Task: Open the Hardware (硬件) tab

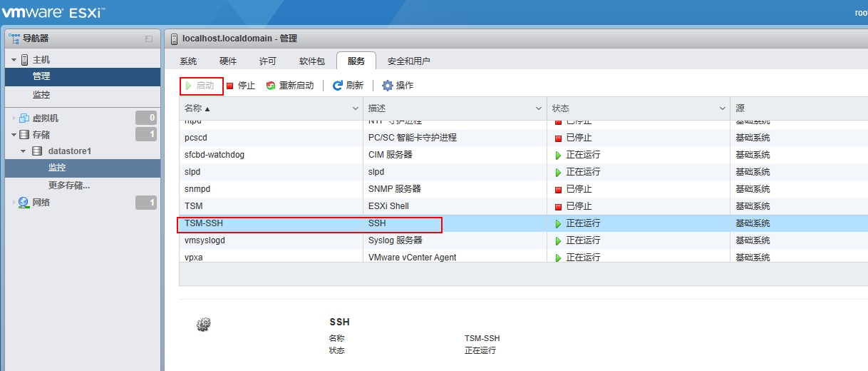Action: pyautogui.click(x=228, y=61)
